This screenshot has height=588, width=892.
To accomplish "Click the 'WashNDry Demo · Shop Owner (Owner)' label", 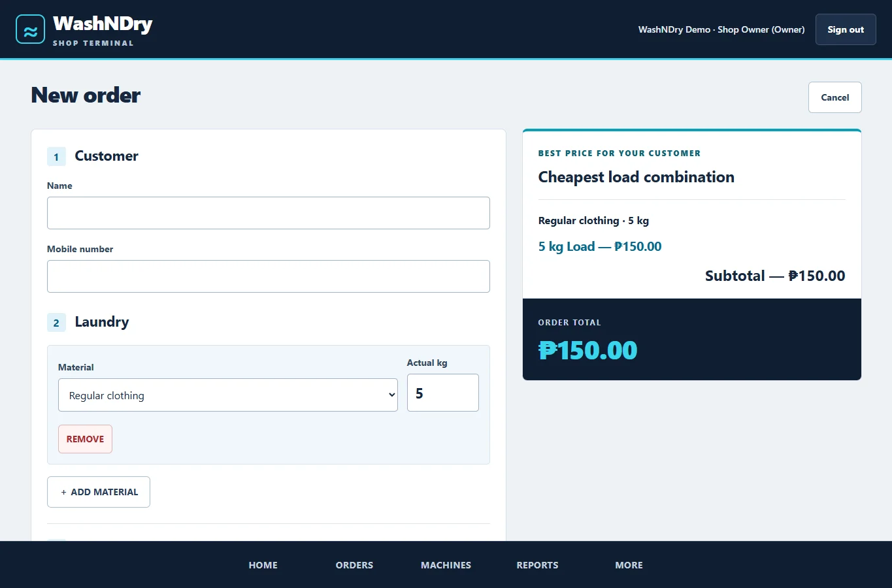I will [721, 29].
